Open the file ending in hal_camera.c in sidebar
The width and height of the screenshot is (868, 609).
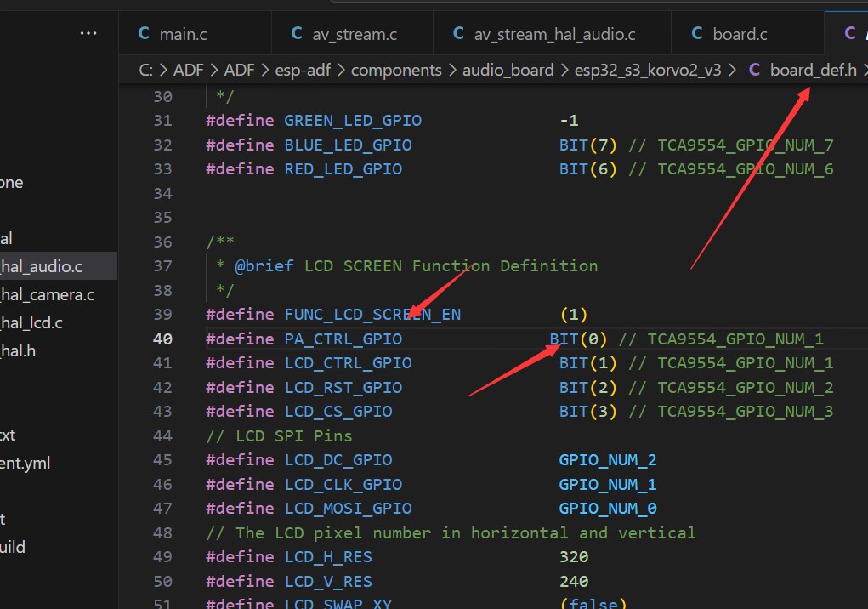pos(47,295)
